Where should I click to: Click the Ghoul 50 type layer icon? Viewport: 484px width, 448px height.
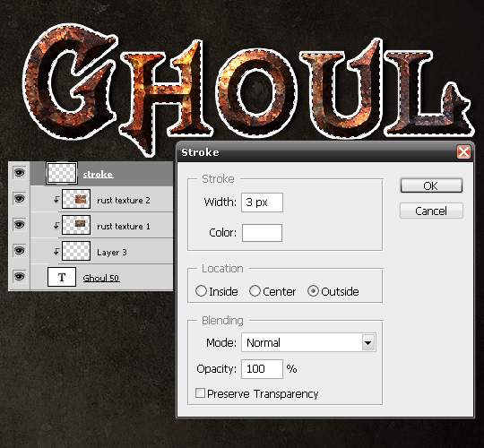click(x=62, y=277)
